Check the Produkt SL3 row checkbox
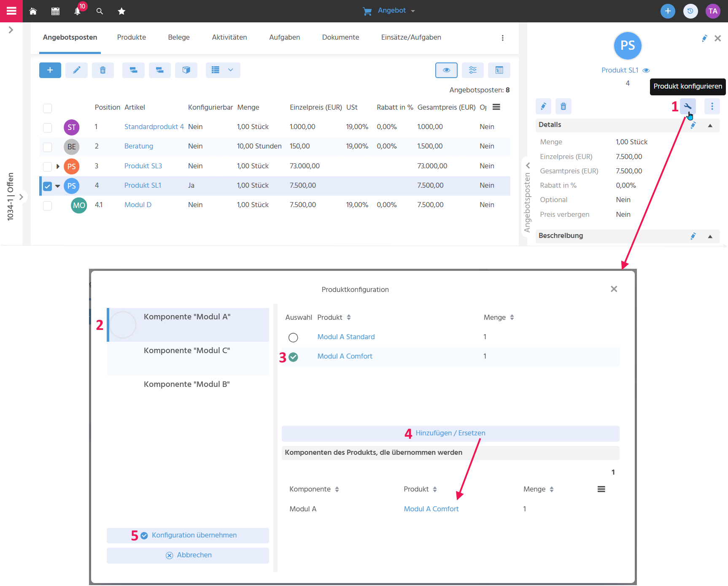This screenshot has width=728, height=586. pyautogui.click(x=48, y=167)
